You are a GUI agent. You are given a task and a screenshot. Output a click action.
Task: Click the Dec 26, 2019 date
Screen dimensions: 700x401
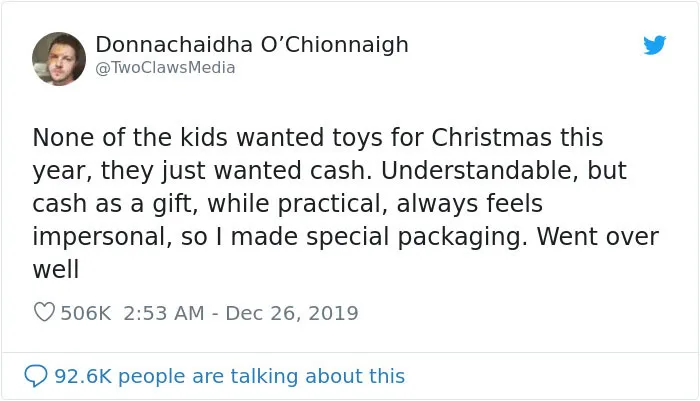pyautogui.click(x=292, y=313)
